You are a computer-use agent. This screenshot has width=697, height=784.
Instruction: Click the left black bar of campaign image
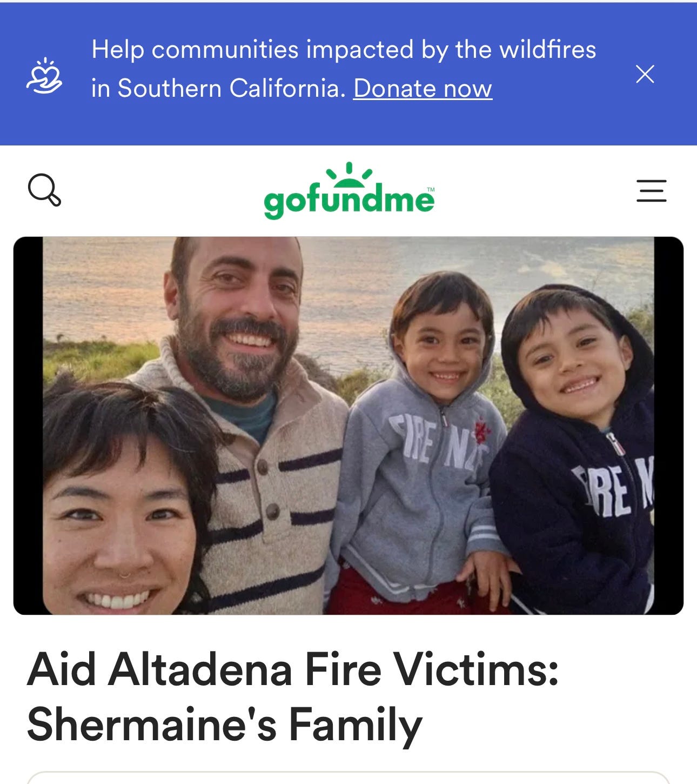tap(28, 426)
